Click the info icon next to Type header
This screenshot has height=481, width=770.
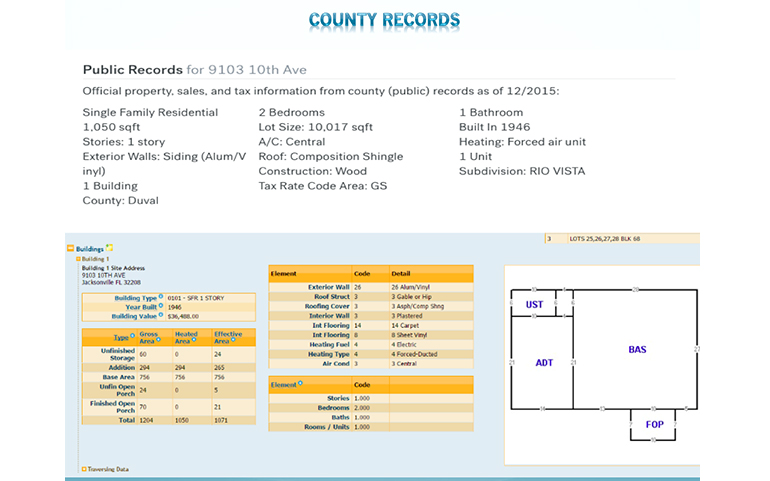click(133, 338)
